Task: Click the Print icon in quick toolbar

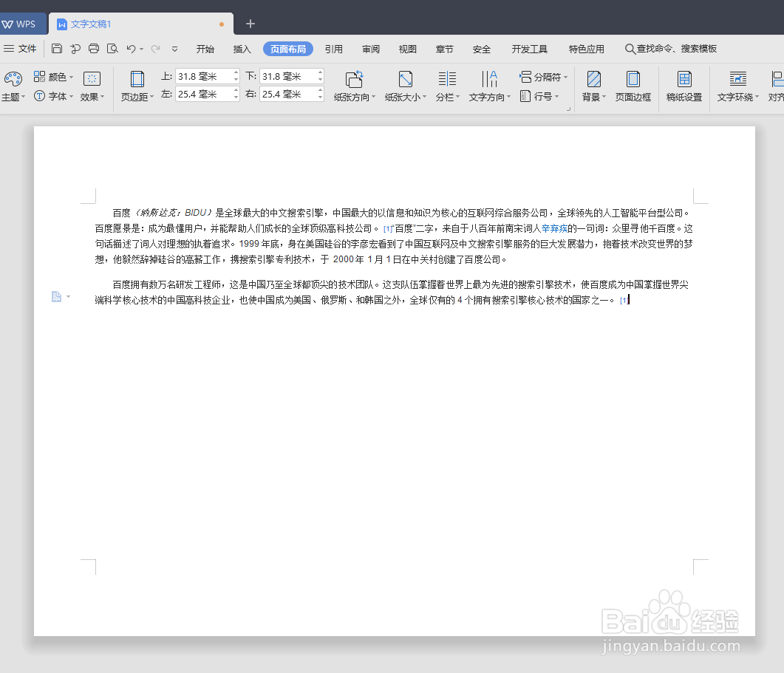Action: tap(94, 49)
